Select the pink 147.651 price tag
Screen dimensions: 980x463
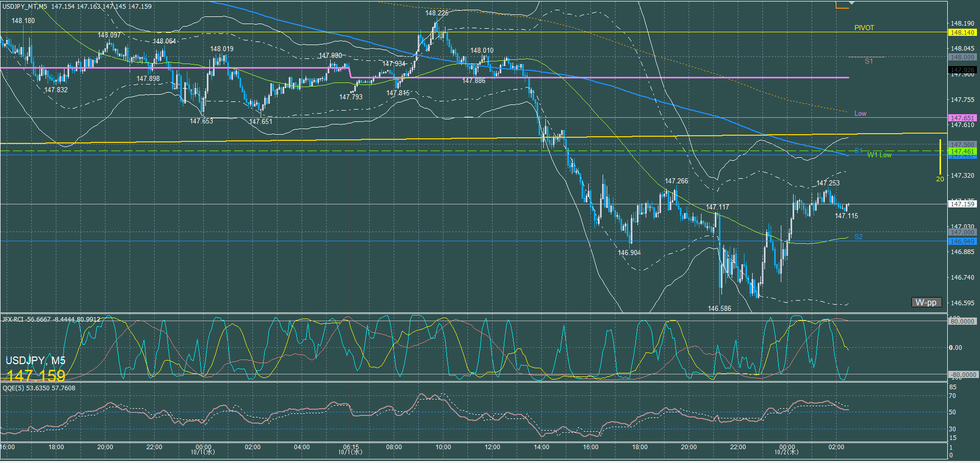click(x=962, y=118)
